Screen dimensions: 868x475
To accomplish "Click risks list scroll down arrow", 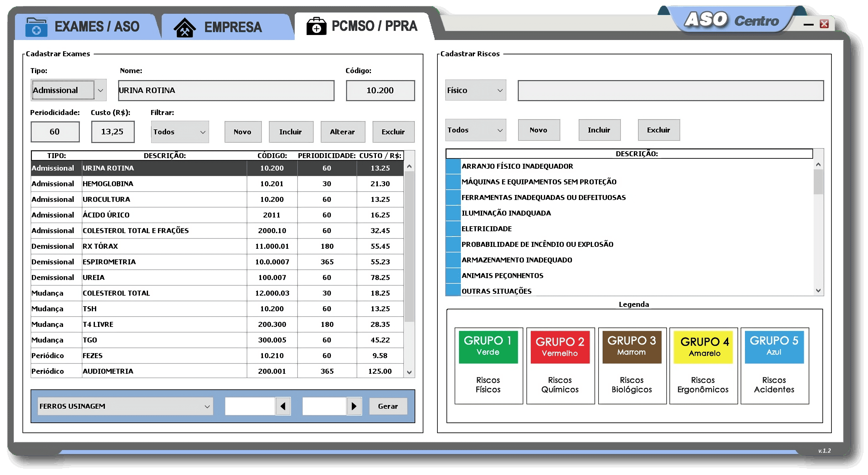I will [818, 290].
